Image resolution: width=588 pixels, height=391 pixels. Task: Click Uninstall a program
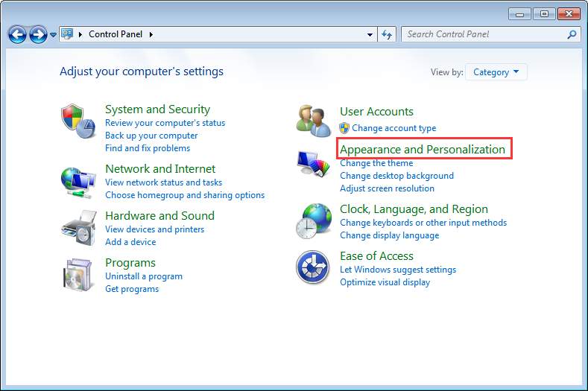coord(144,276)
